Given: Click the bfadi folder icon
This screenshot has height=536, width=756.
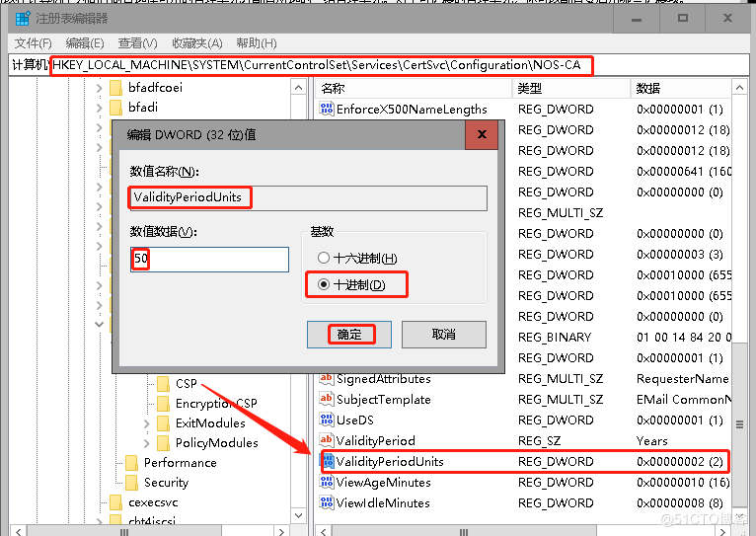Looking at the screenshot, I should pyautogui.click(x=115, y=108).
